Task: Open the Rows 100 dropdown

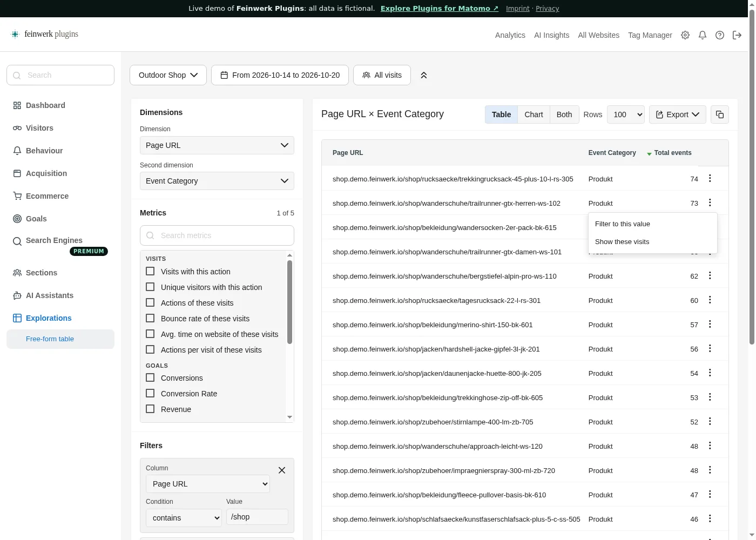Action: point(626,114)
